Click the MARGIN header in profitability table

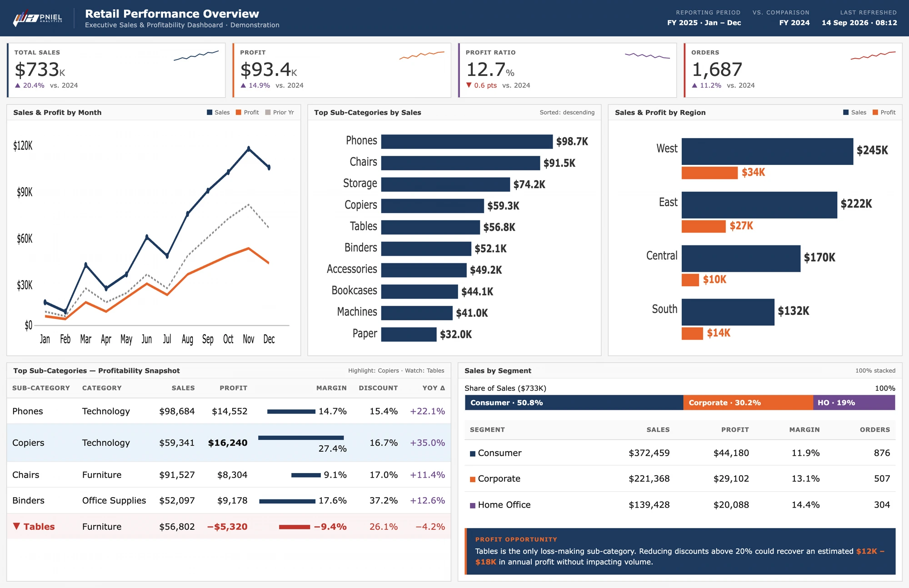tap(331, 388)
